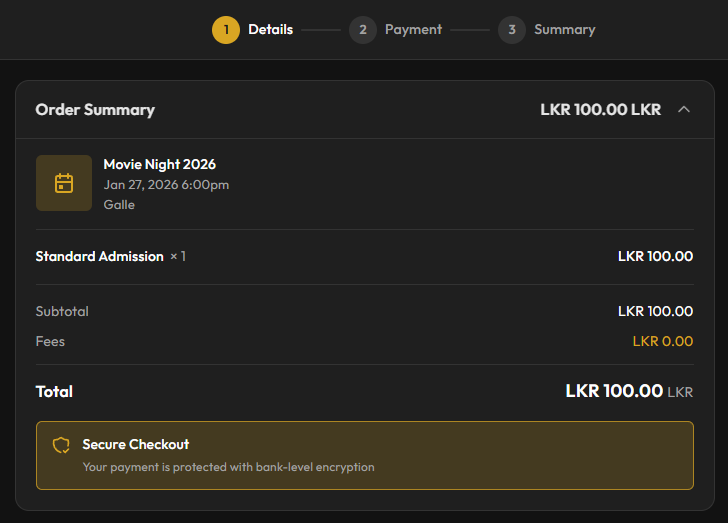The width and height of the screenshot is (728, 523).
Task: Click the Galle location text
Action: click(119, 205)
